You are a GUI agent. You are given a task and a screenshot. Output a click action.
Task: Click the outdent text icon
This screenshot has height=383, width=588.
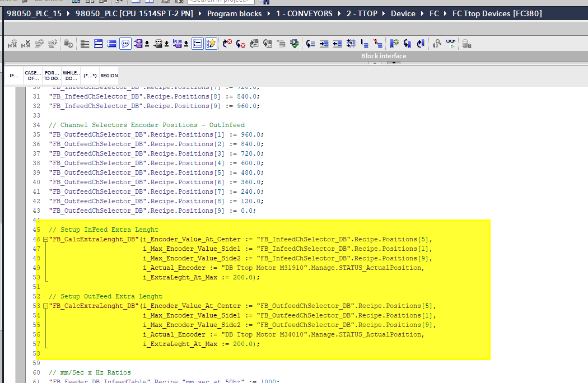(x=338, y=44)
